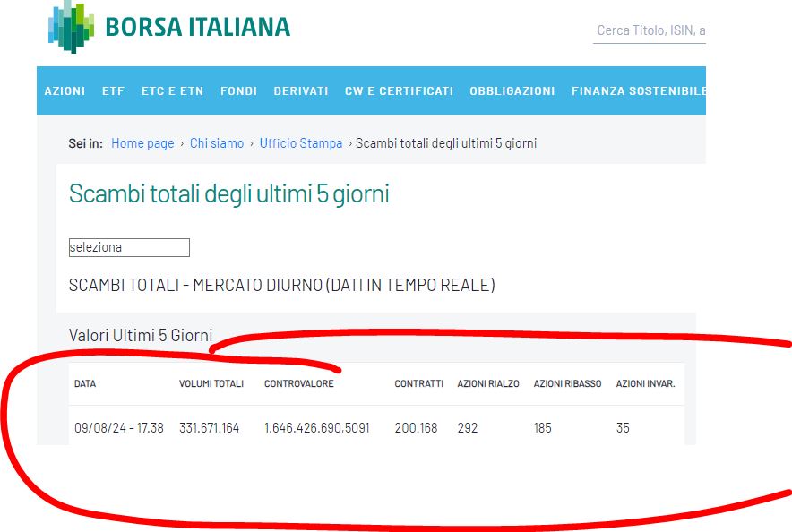Click the Sei in: breadcrumb label
This screenshot has width=792, height=532.
click(x=85, y=143)
